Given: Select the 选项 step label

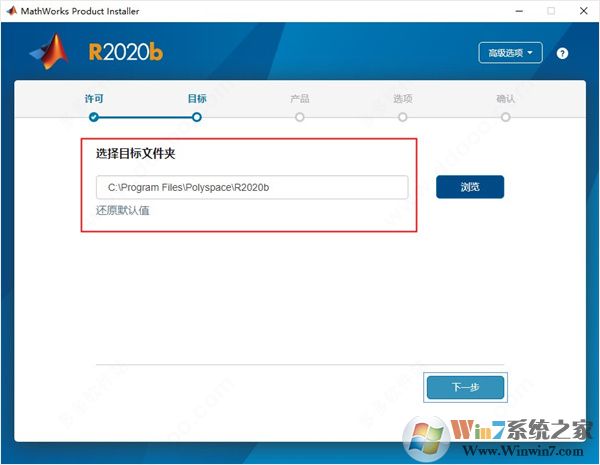Looking at the screenshot, I should 403,99.
